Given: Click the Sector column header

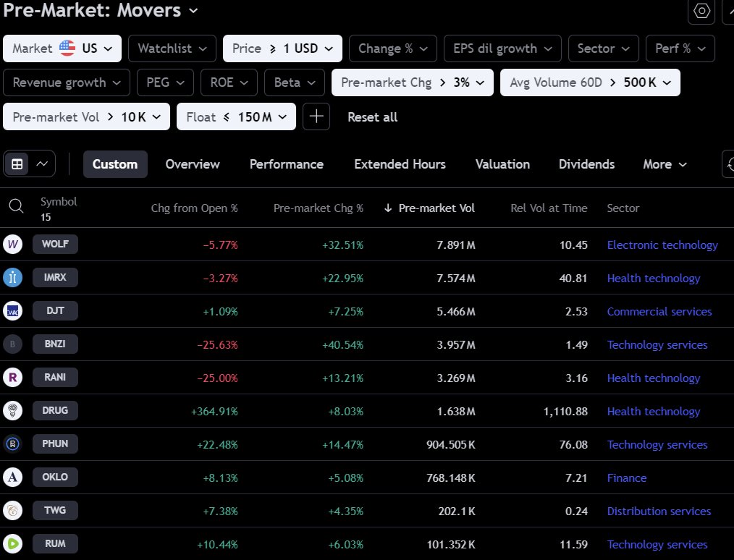Looking at the screenshot, I should (623, 208).
